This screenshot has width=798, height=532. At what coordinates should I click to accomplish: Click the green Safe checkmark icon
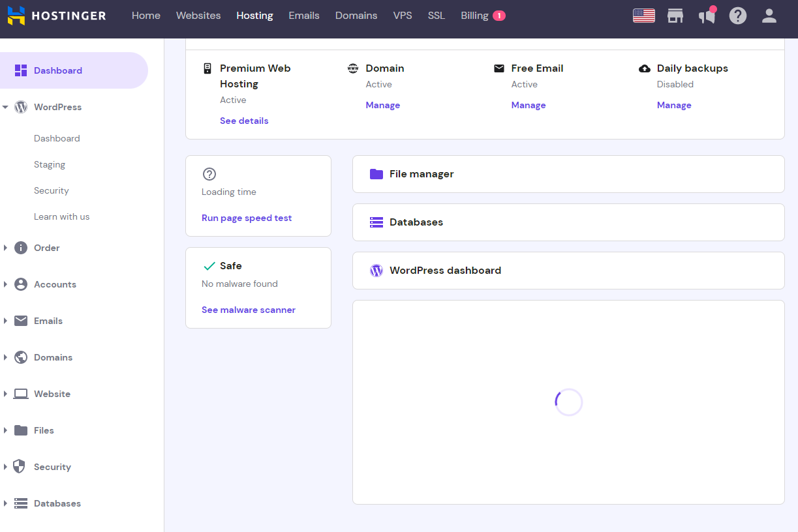point(209,266)
